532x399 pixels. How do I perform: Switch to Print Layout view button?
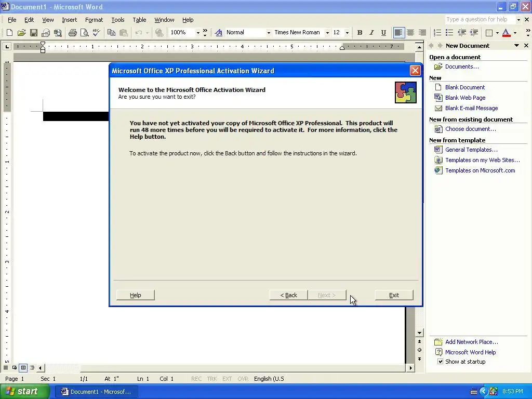pos(23,367)
